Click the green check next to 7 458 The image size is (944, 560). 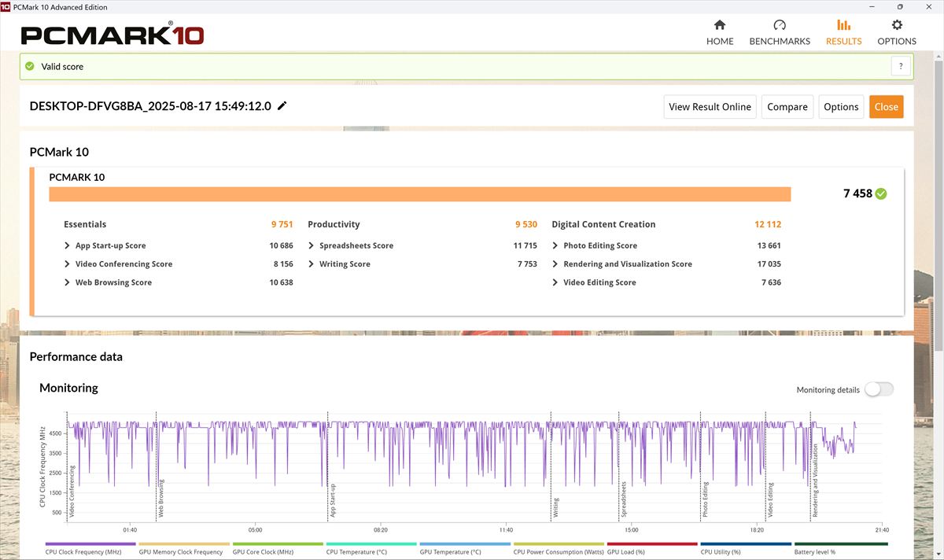[881, 193]
